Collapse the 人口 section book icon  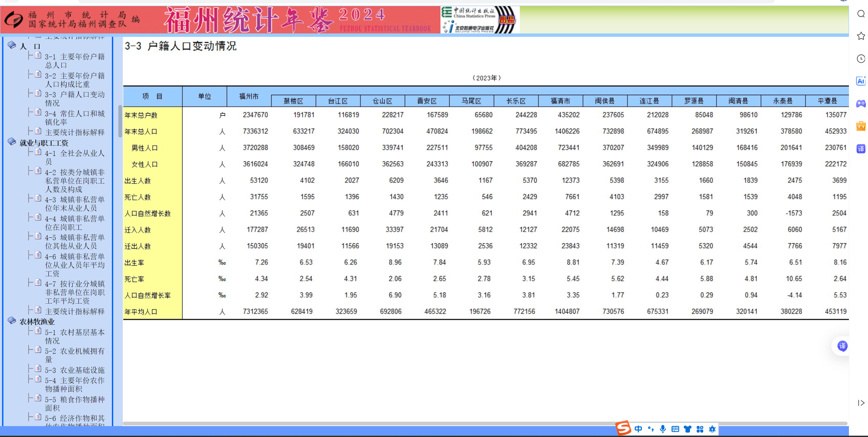point(12,45)
